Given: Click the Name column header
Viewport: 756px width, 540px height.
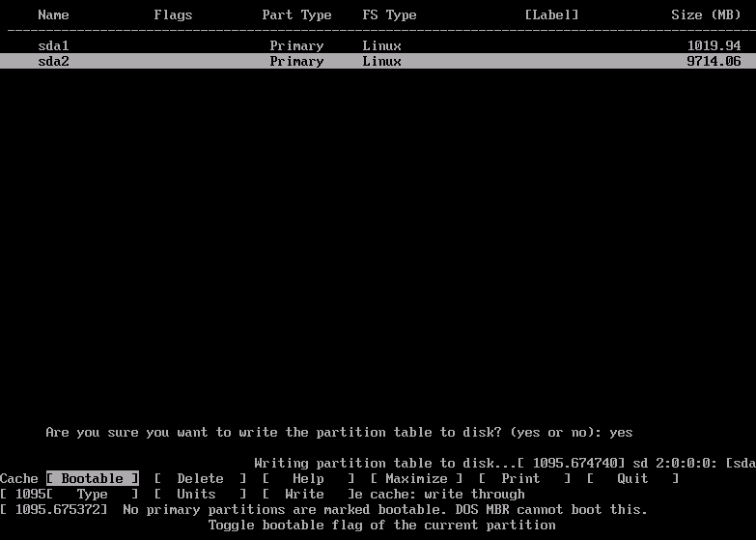Looking at the screenshot, I should coord(53,14).
